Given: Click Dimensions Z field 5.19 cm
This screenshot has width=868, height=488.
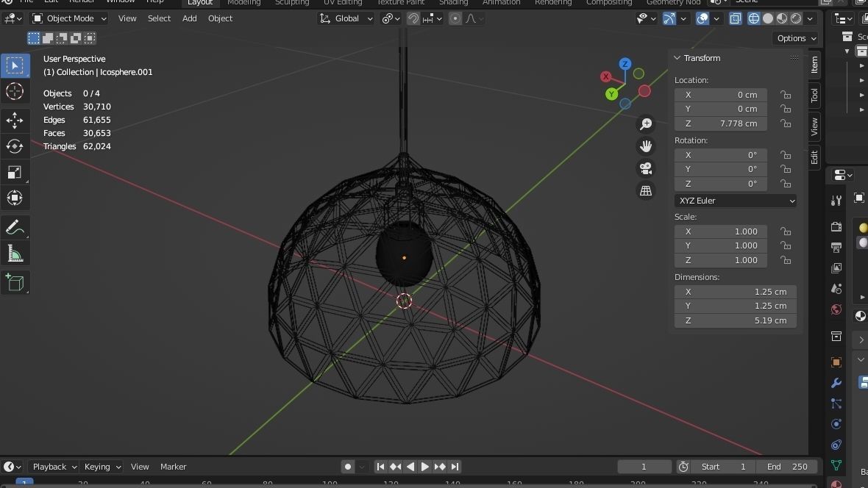Looking at the screenshot, I should [736, 320].
